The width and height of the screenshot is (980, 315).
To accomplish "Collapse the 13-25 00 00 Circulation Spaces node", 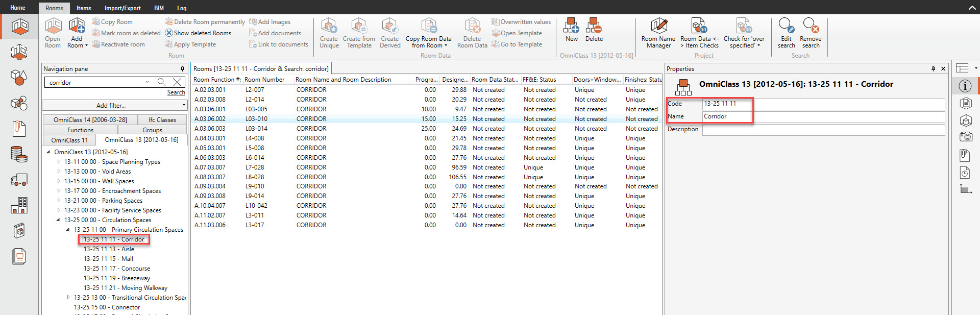I will point(58,220).
